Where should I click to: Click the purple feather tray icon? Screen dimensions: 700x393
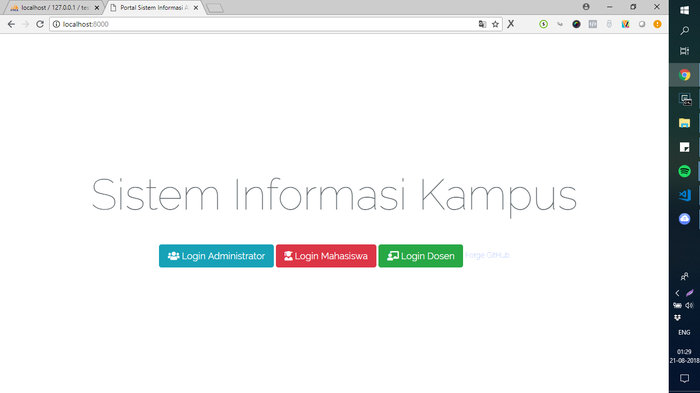pyautogui.click(x=690, y=293)
